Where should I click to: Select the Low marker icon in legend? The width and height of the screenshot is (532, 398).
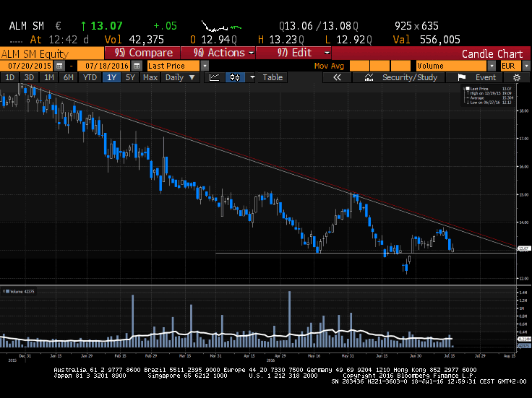[468, 102]
